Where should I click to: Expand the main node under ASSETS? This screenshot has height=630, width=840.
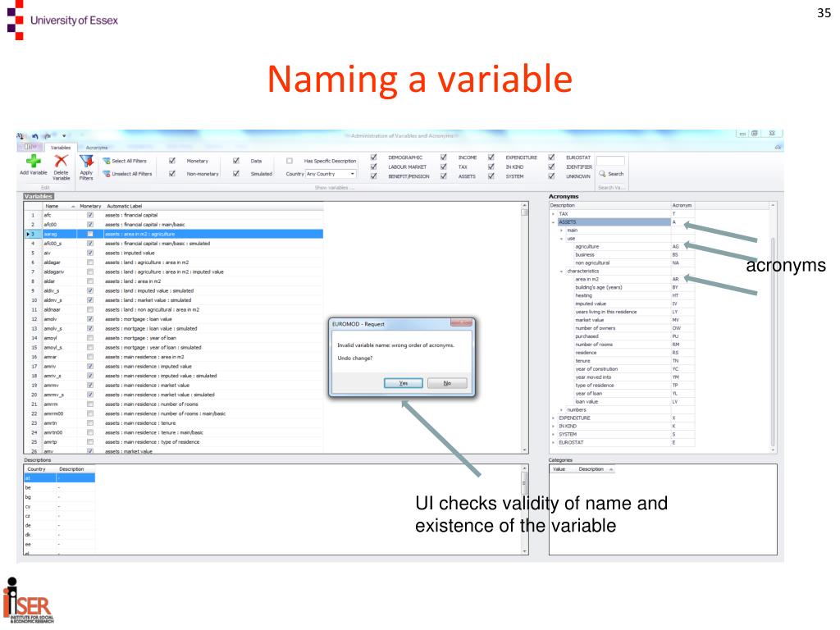(561, 231)
